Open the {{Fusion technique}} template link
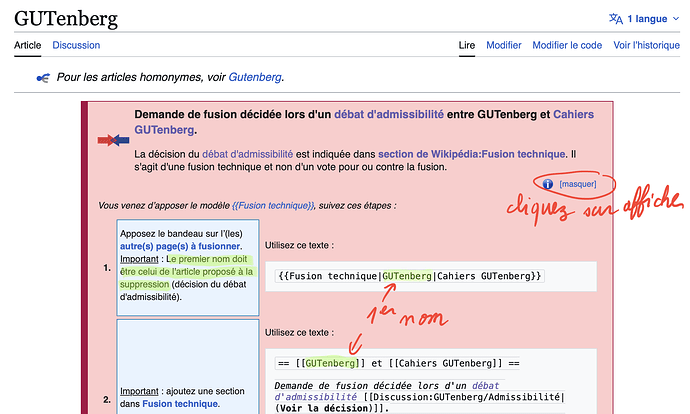This screenshot has height=414, width=690. coord(273,205)
